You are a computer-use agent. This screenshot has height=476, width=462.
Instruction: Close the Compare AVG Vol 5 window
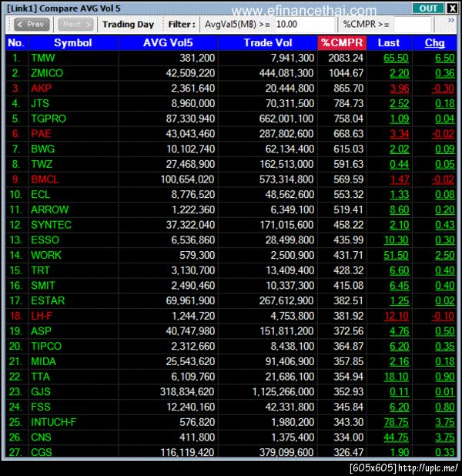click(x=452, y=8)
